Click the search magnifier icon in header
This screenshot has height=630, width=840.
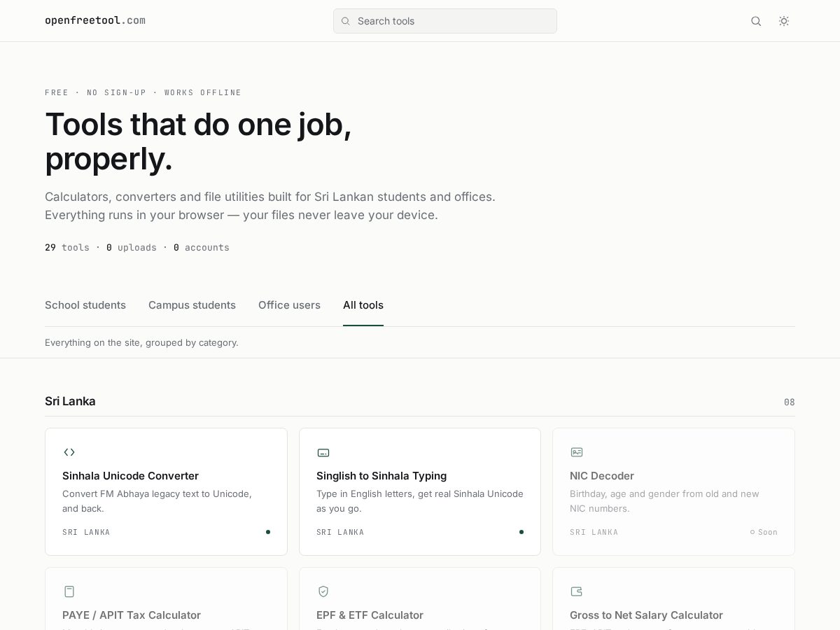coord(756,21)
